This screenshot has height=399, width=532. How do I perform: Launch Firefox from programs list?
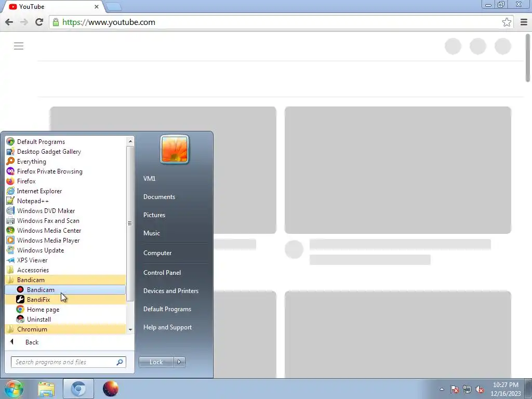click(x=65, y=181)
